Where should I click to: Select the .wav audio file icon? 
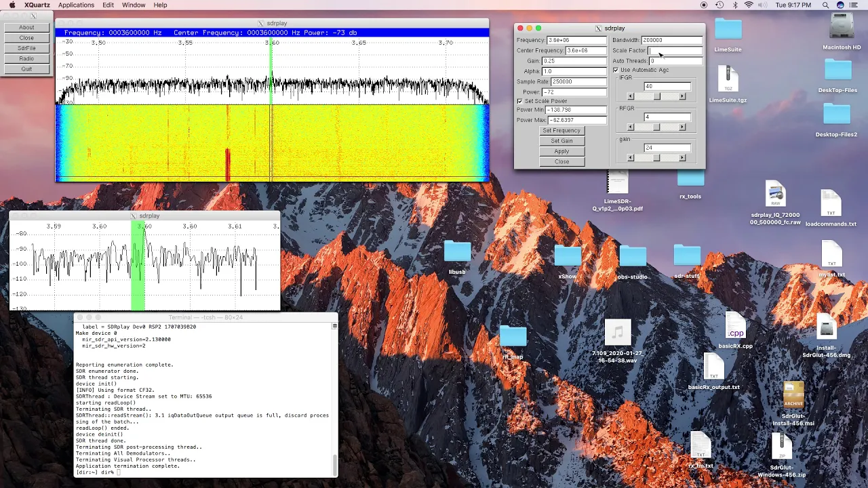click(617, 332)
